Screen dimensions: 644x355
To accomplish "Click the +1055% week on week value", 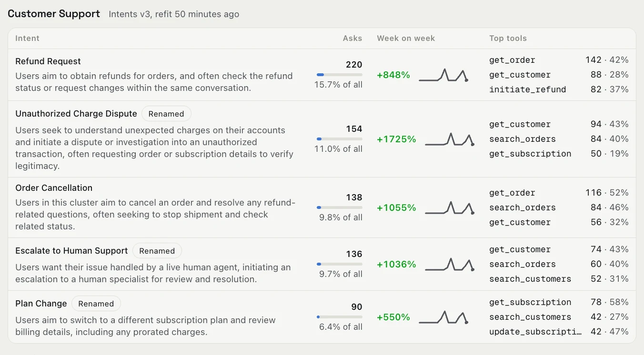I will click(x=396, y=207).
